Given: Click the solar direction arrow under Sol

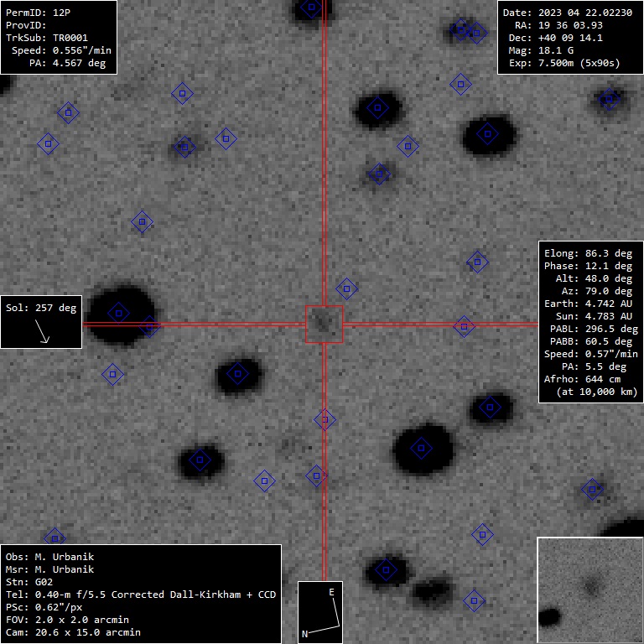Looking at the screenshot, I should (42, 331).
